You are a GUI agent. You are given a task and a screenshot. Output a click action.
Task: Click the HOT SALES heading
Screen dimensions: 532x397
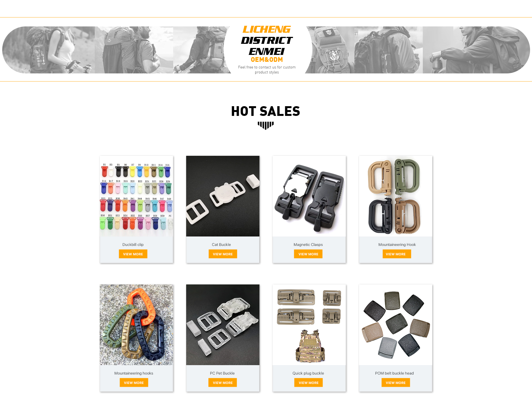click(265, 111)
